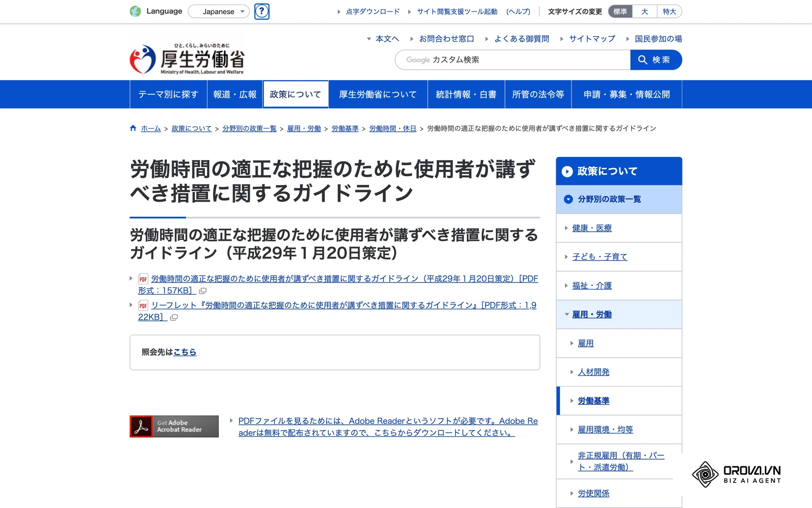Click PDF icon beside the 157KB guideline link
The width and height of the screenshot is (812, 508).
click(x=143, y=279)
